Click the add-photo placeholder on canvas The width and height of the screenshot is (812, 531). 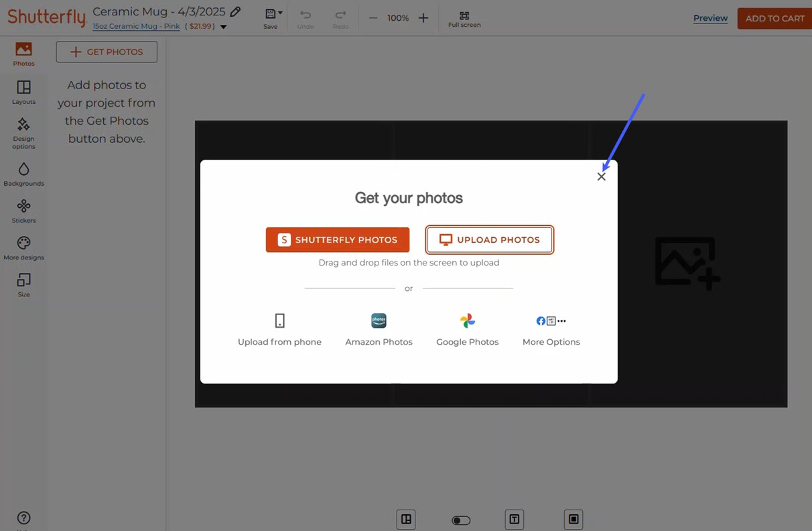pyautogui.click(x=687, y=263)
